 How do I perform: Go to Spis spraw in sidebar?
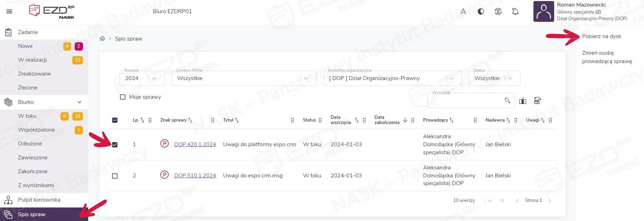31,214
